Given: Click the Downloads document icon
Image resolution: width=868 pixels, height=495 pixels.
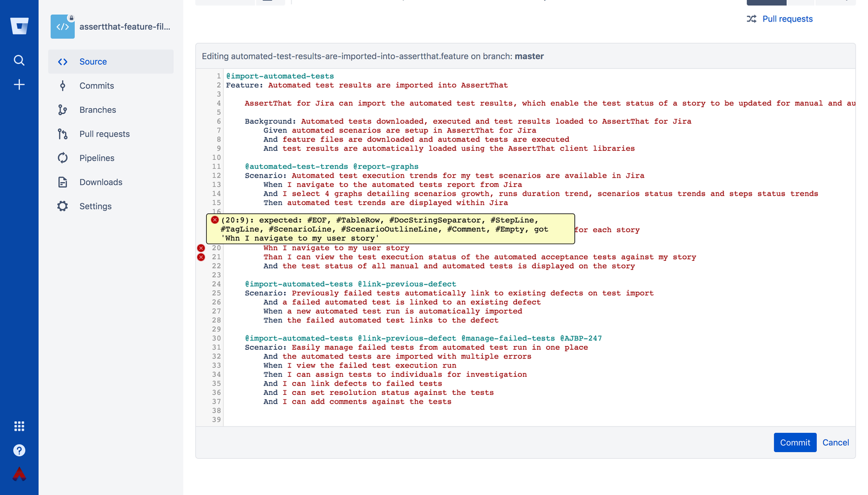Looking at the screenshot, I should pos(63,182).
